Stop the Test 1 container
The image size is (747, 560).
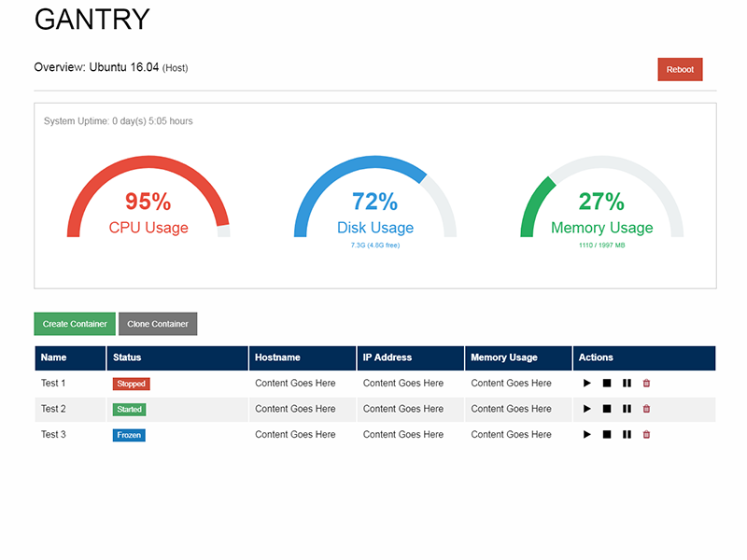[607, 384]
